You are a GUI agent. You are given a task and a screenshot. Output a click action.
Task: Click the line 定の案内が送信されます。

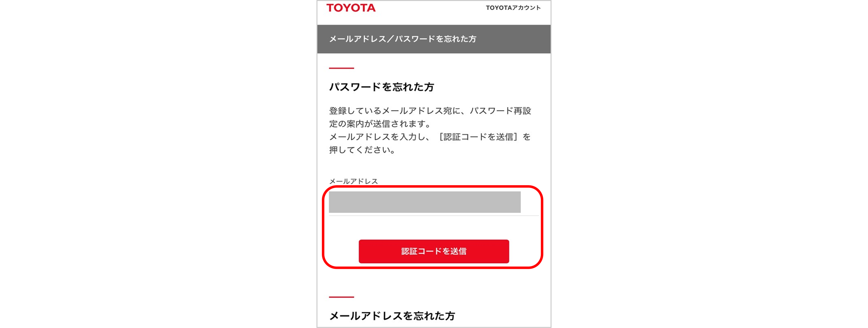tap(380, 124)
